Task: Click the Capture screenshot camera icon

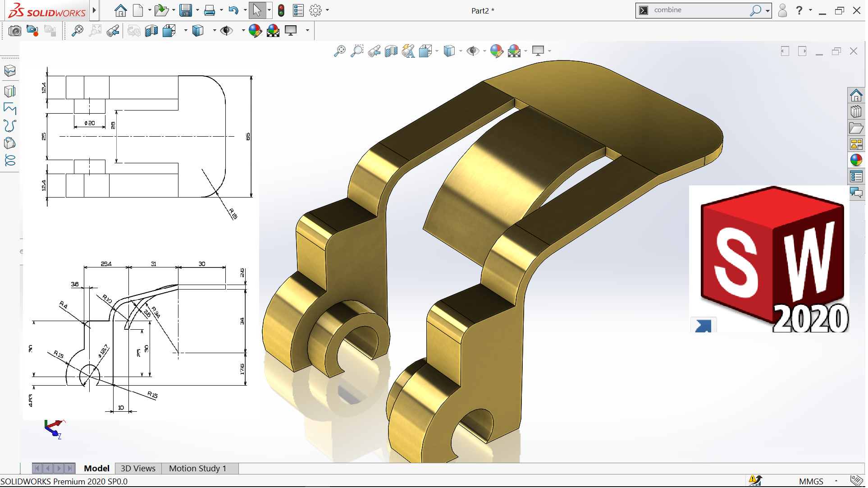Action: pyautogui.click(x=15, y=31)
